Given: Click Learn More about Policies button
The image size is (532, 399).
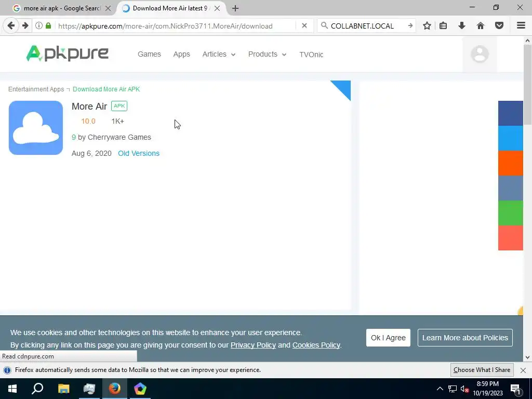Looking at the screenshot, I should (465, 338).
